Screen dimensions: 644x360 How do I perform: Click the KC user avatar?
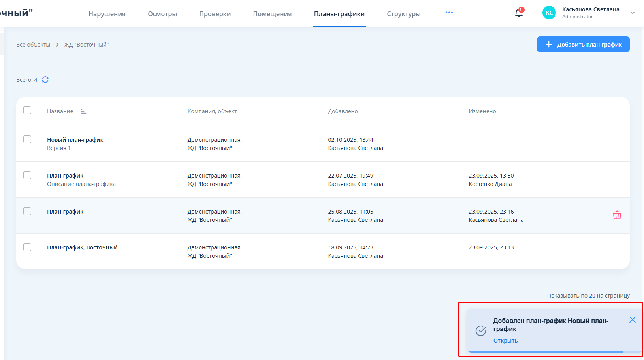tap(549, 13)
